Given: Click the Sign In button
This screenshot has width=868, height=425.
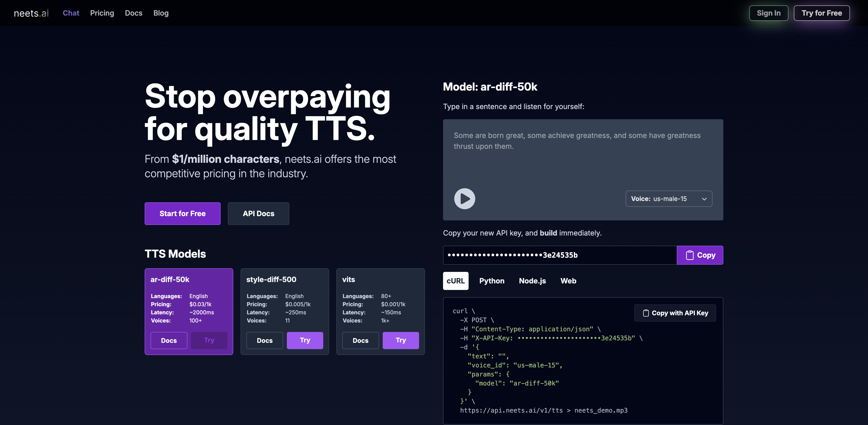Looking at the screenshot, I should [769, 13].
